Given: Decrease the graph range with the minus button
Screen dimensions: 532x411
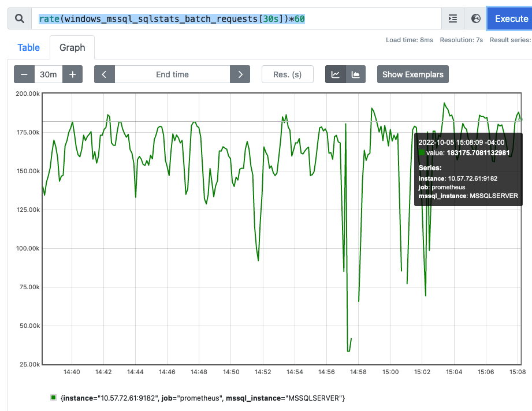Looking at the screenshot, I should tap(24, 74).
